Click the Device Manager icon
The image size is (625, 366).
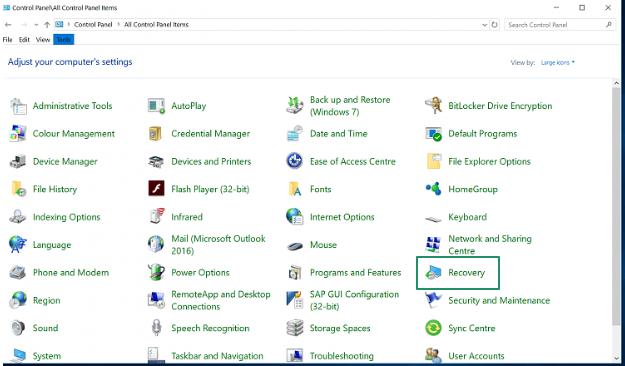18,161
